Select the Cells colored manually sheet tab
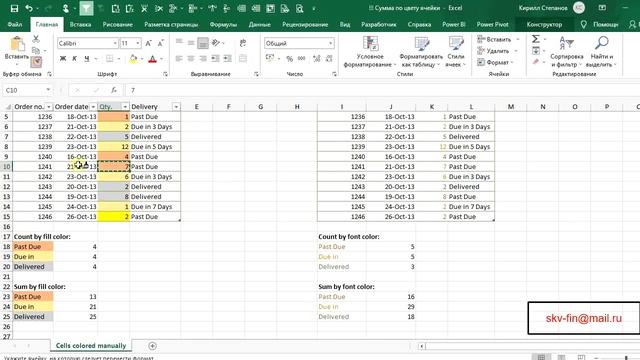The height and width of the screenshot is (360, 640). pyautogui.click(x=91, y=346)
